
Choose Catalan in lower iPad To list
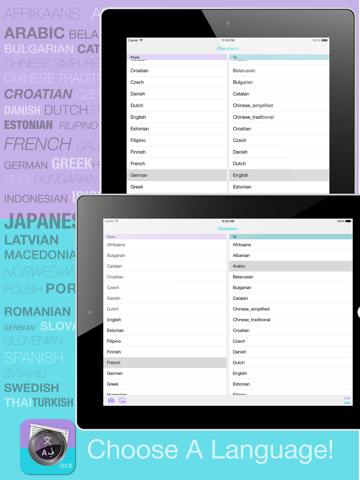coord(291,298)
